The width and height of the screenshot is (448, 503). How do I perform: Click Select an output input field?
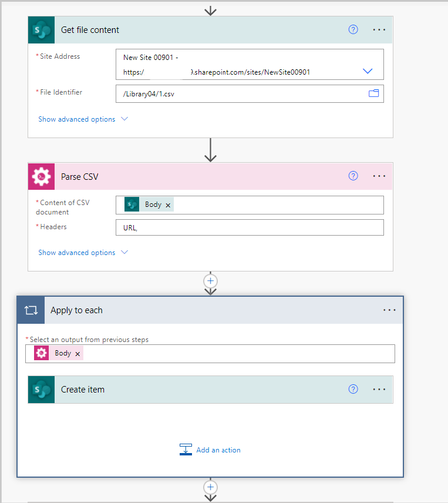[x=210, y=354]
